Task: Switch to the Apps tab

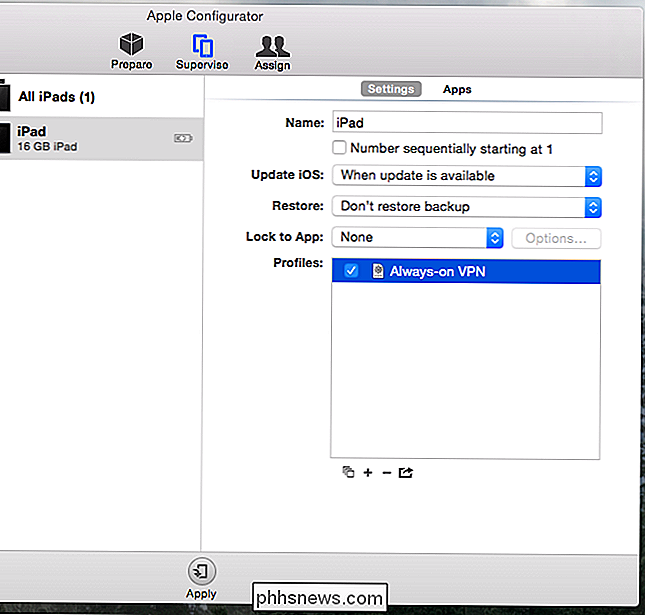Action: 457,89
